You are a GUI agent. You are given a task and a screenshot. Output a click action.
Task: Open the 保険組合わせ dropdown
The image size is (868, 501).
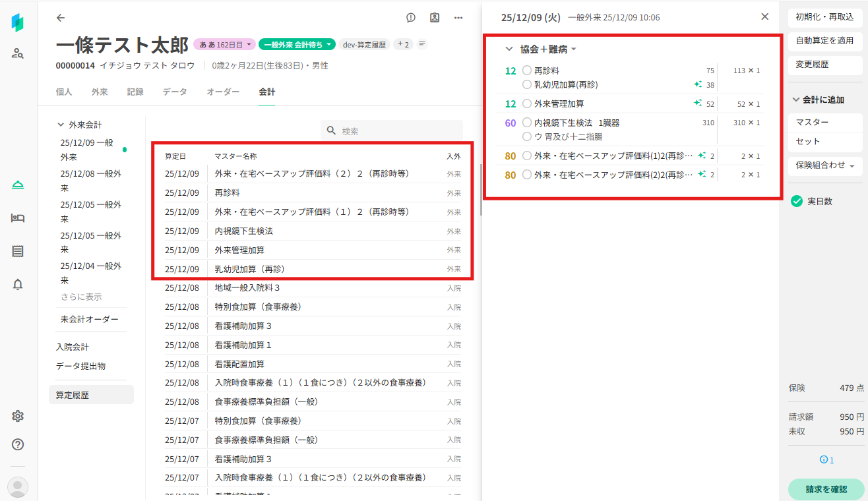(824, 165)
